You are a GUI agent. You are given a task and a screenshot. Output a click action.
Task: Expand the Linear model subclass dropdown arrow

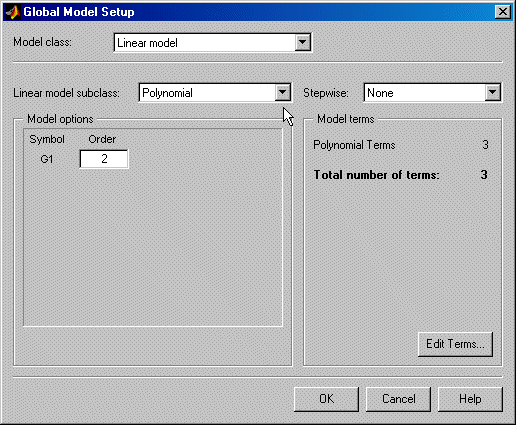(x=283, y=92)
